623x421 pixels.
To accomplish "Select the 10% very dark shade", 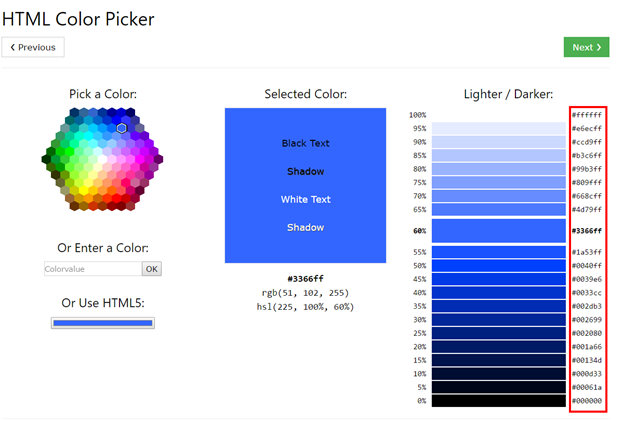I will click(499, 373).
